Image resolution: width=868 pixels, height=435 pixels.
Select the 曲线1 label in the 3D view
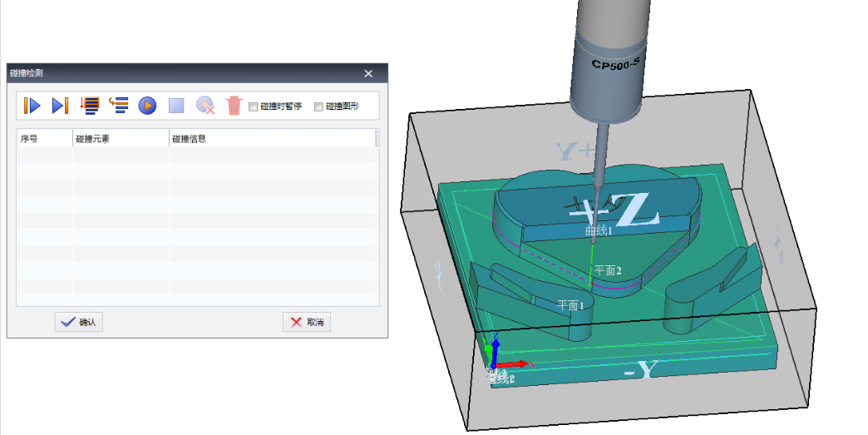pyautogui.click(x=599, y=230)
